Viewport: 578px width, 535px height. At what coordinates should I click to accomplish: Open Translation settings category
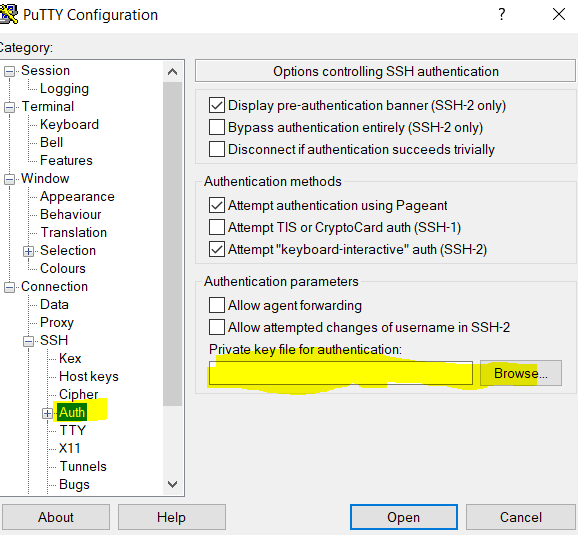tap(73, 233)
